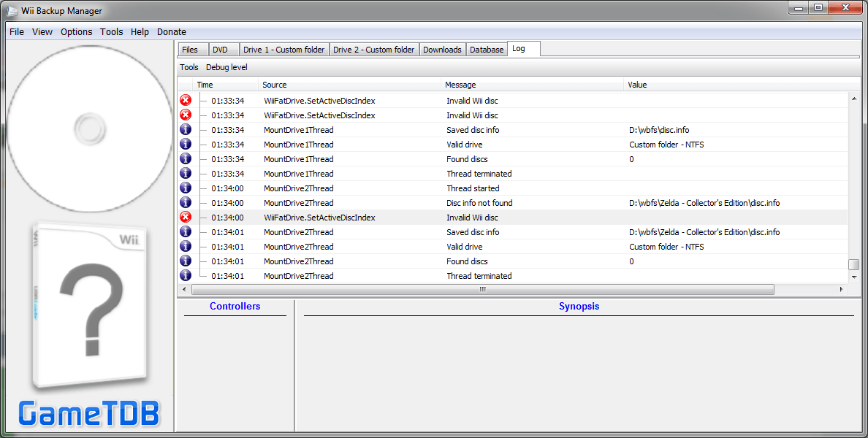Switch to Drive 2 - Custom folder tab
This screenshot has width=868, height=438.
tap(373, 49)
